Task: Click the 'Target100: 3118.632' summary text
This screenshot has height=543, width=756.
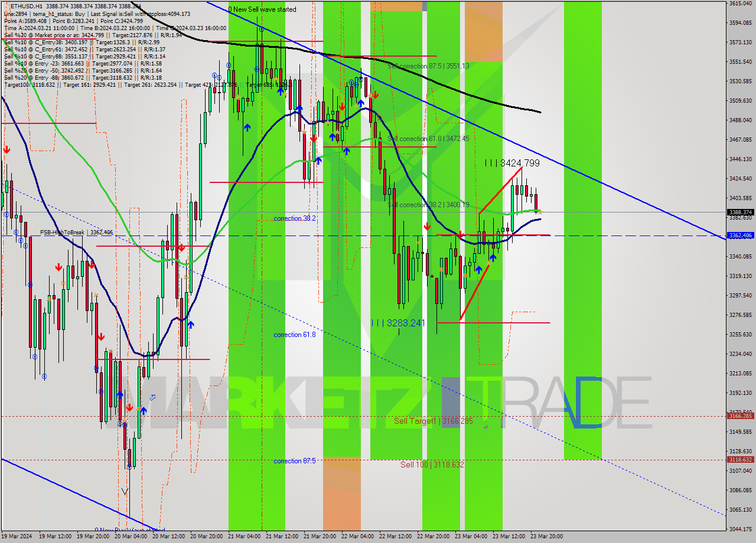Action: (30, 84)
